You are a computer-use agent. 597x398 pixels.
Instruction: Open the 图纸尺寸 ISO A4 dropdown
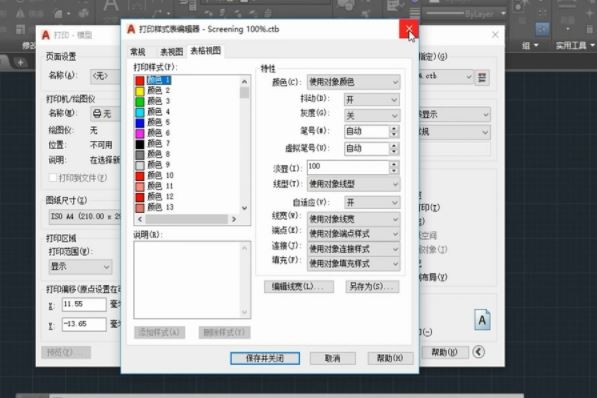[x=85, y=216]
